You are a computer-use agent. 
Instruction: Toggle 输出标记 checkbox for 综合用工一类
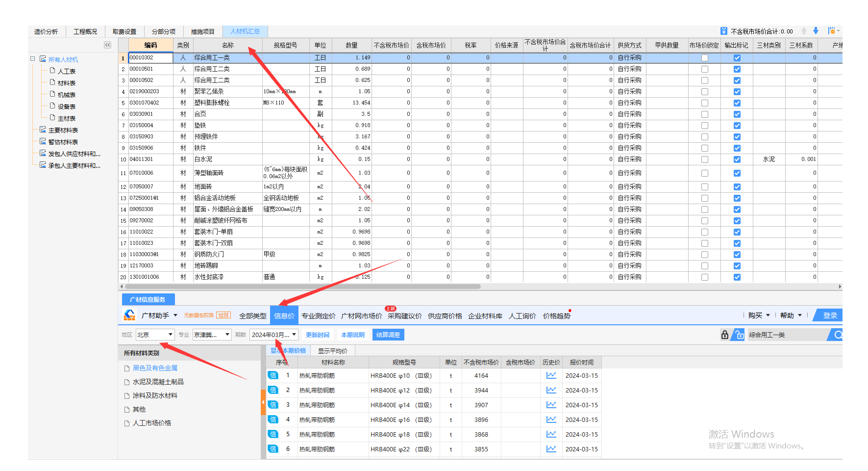[x=737, y=58]
